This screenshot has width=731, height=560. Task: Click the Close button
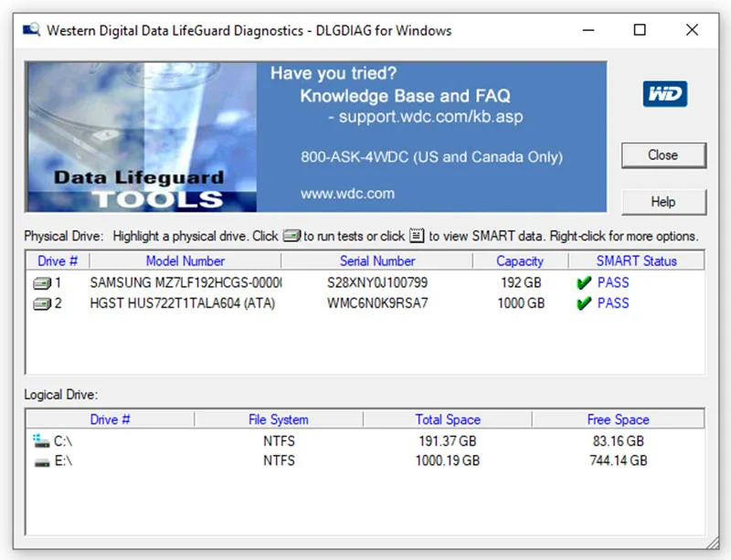[x=663, y=155]
